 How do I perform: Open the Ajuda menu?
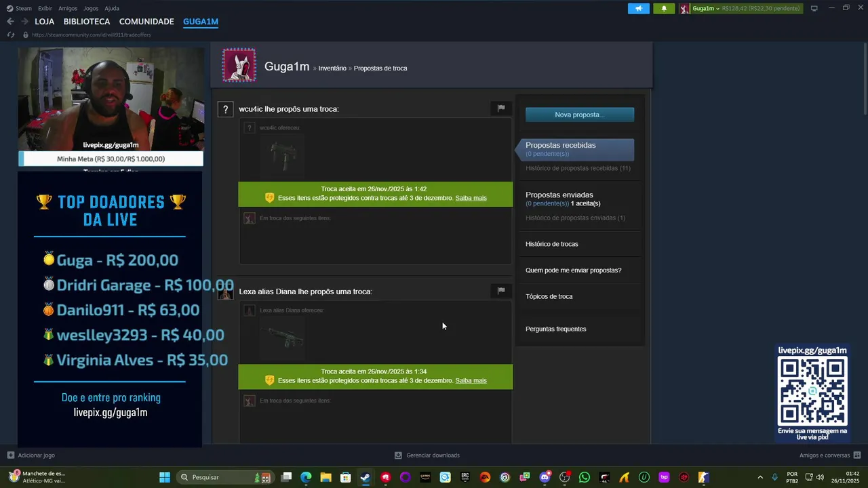click(x=112, y=8)
